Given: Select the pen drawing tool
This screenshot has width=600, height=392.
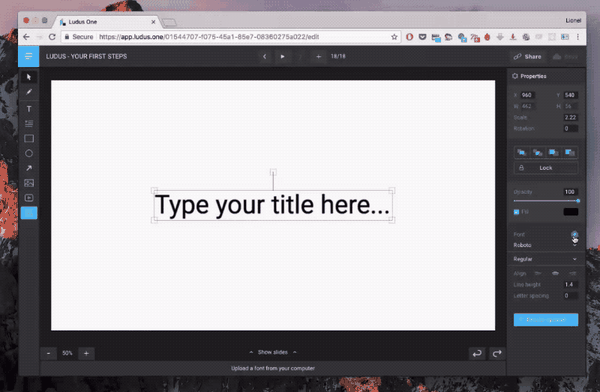Looking at the screenshot, I should point(29,92).
